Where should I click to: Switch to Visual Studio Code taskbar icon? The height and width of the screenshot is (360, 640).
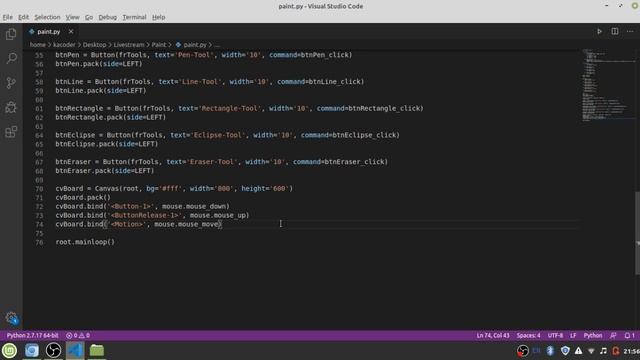tap(75, 351)
